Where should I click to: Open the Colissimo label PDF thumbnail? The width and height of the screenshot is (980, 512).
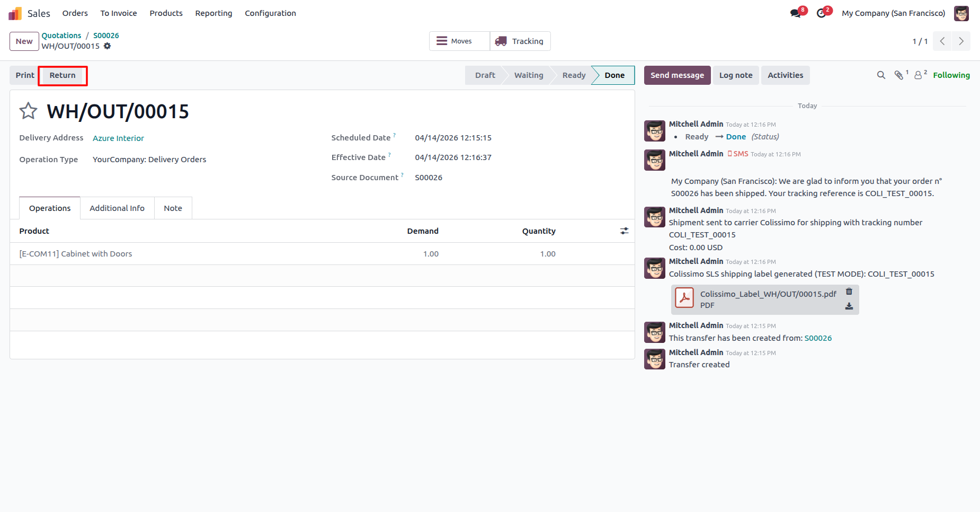pos(684,298)
